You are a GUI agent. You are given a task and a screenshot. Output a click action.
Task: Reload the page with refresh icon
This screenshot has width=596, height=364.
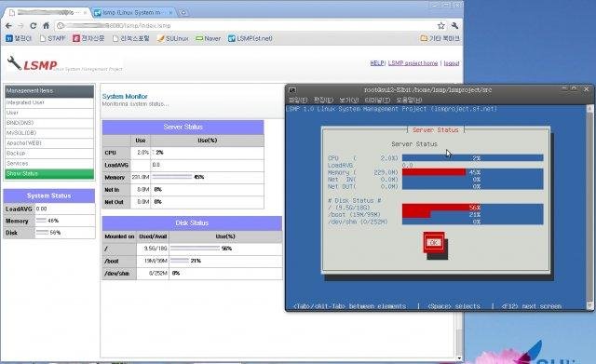[x=34, y=25]
